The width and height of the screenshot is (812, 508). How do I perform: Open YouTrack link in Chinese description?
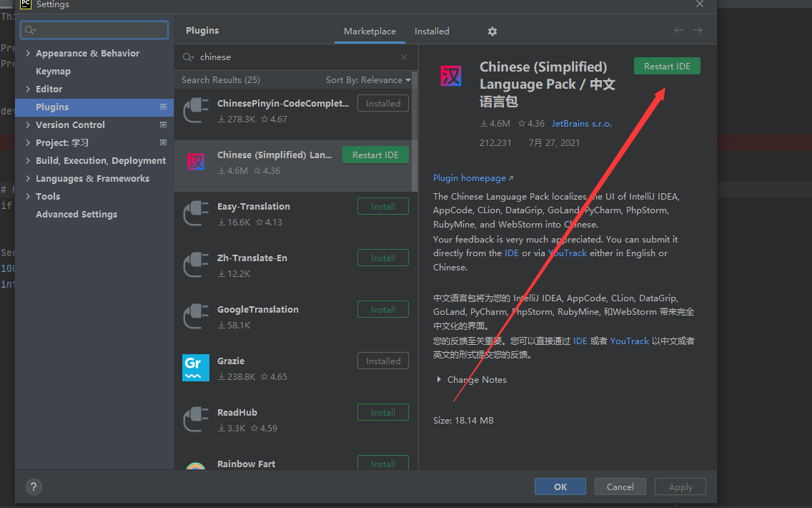[629, 341]
